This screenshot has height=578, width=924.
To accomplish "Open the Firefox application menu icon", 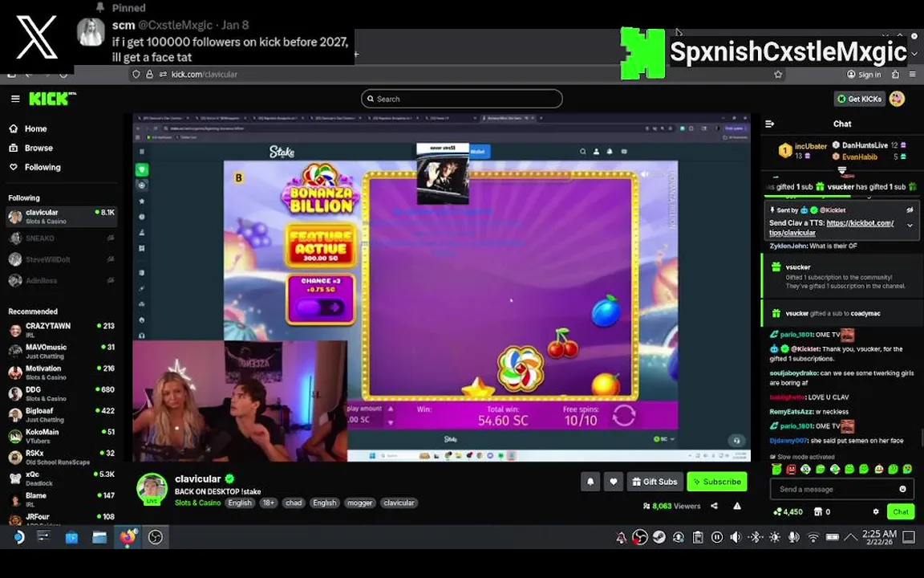I will point(912,75).
